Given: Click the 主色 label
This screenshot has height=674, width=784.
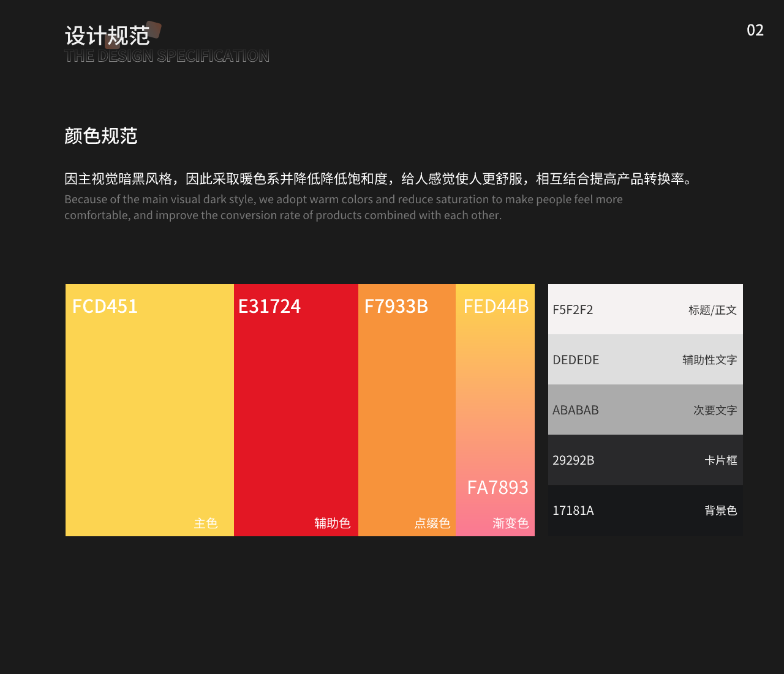Looking at the screenshot, I should click(x=206, y=523).
